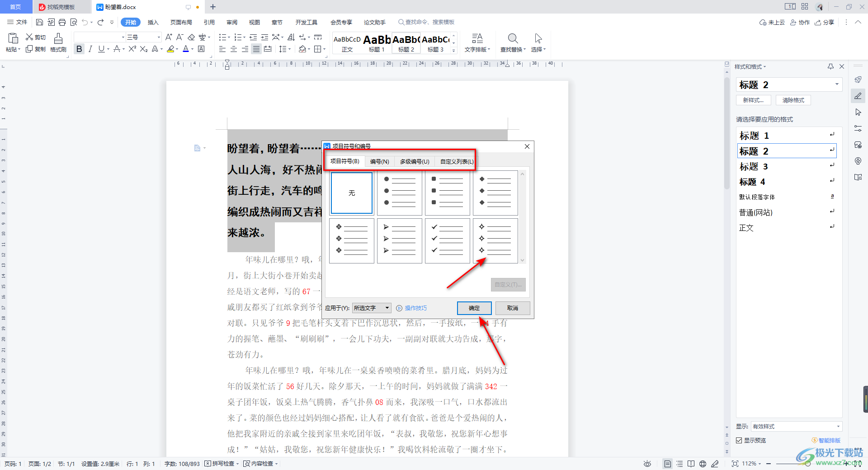Justify the paragraph alignment
The width and height of the screenshot is (868, 470).
pyautogui.click(x=256, y=49)
